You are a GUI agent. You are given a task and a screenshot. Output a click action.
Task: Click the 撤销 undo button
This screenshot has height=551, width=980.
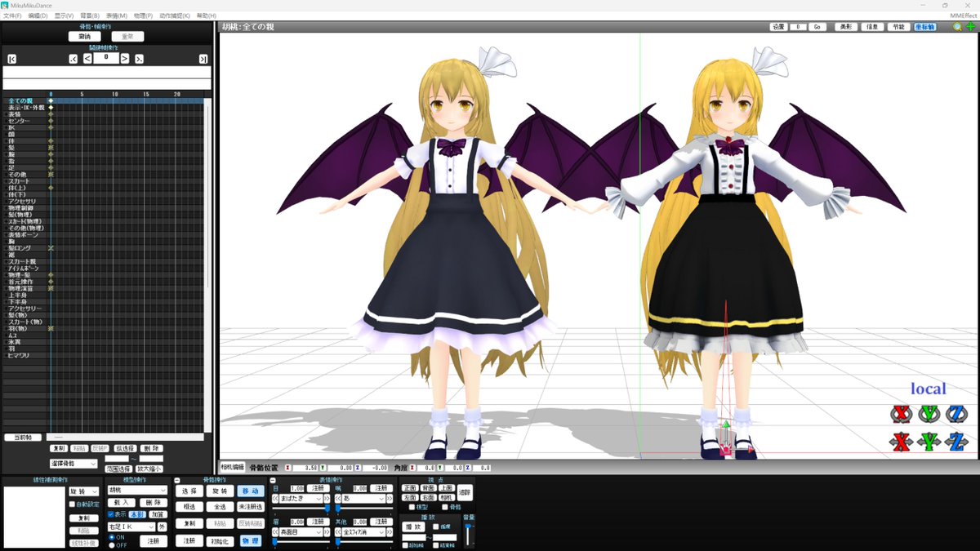click(x=84, y=36)
